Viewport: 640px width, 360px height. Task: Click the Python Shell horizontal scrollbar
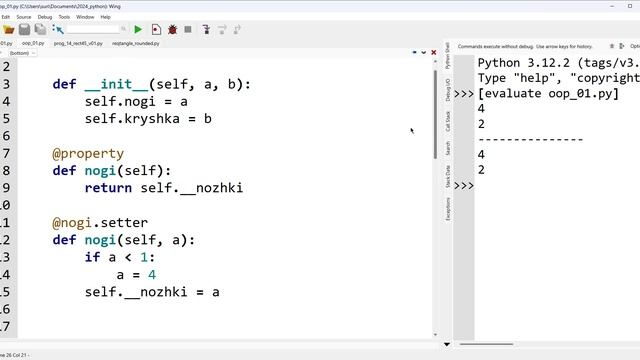point(486,344)
